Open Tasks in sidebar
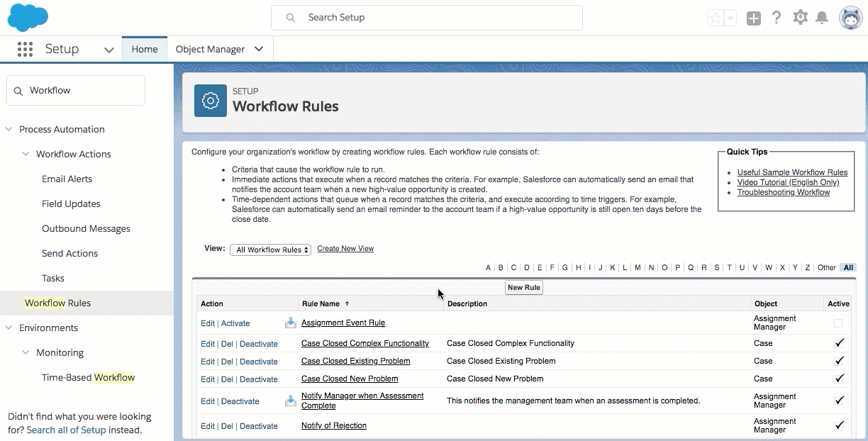This screenshot has width=868, height=441. point(53,278)
